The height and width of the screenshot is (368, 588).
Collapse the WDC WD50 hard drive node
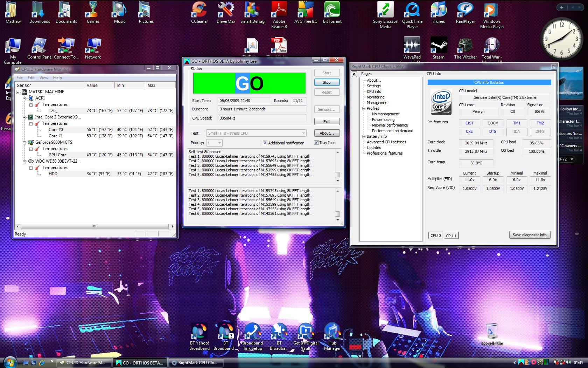pyautogui.click(x=24, y=161)
